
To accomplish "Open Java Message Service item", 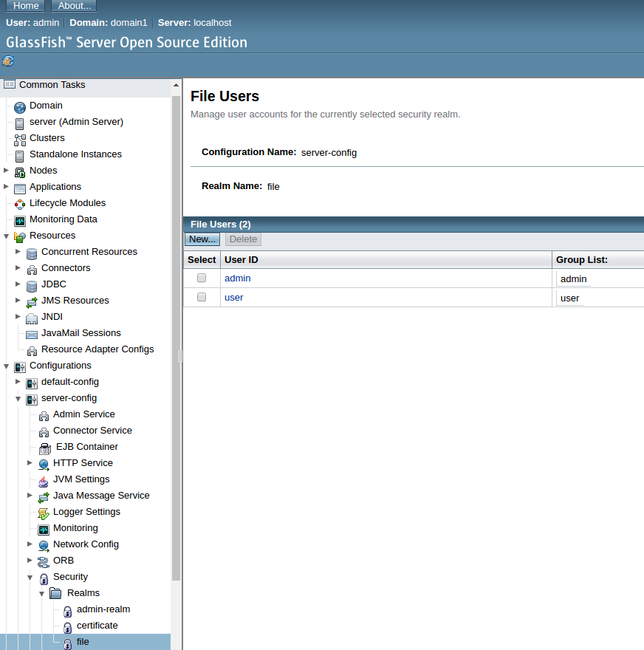I will click(x=101, y=495).
